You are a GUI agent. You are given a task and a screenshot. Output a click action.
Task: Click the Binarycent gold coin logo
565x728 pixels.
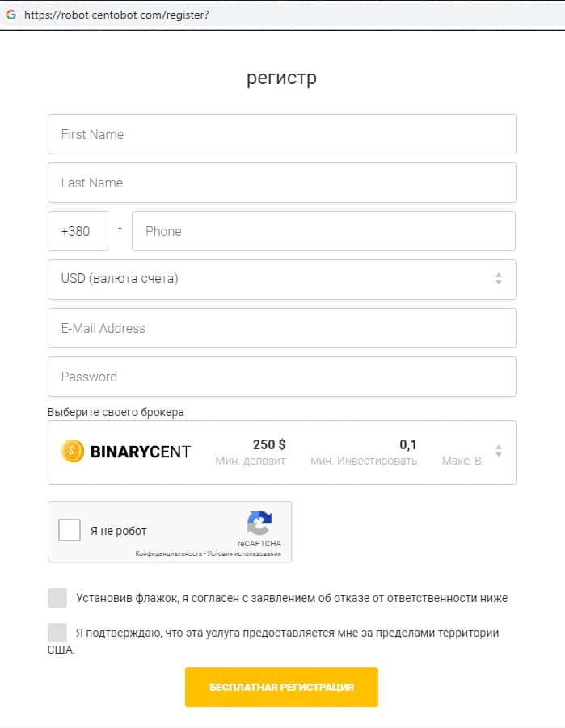pos(73,451)
